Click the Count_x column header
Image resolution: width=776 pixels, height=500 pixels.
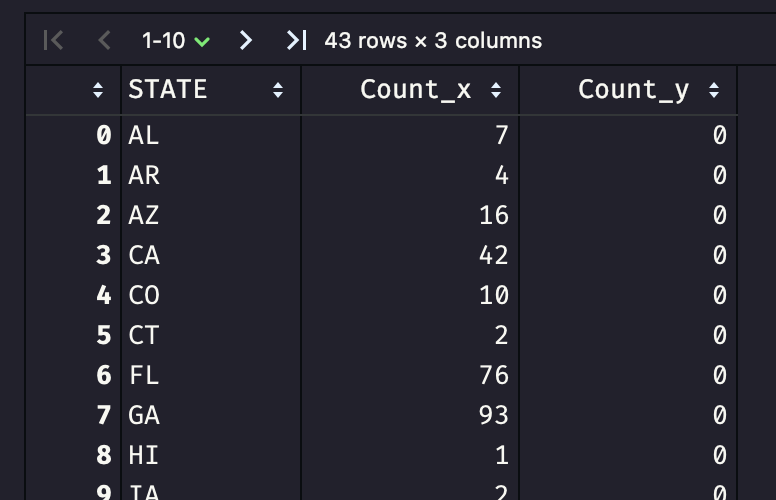pyautogui.click(x=415, y=90)
